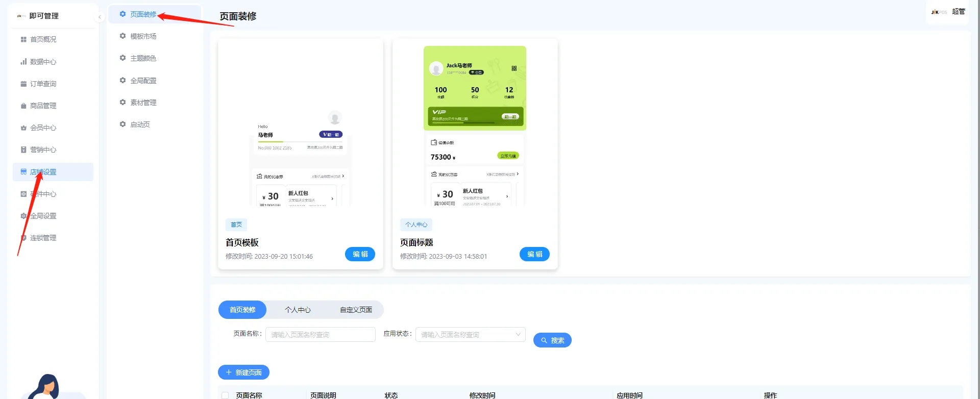Click the gear icon beside 素材管理

coord(122,102)
